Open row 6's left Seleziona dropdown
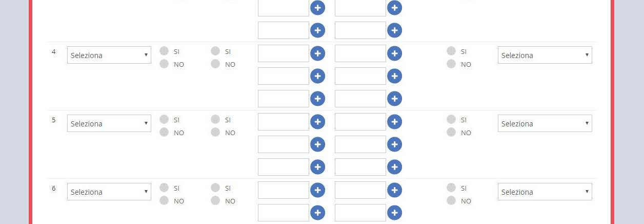The height and width of the screenshot is (224, 644). tap(109, 192)
